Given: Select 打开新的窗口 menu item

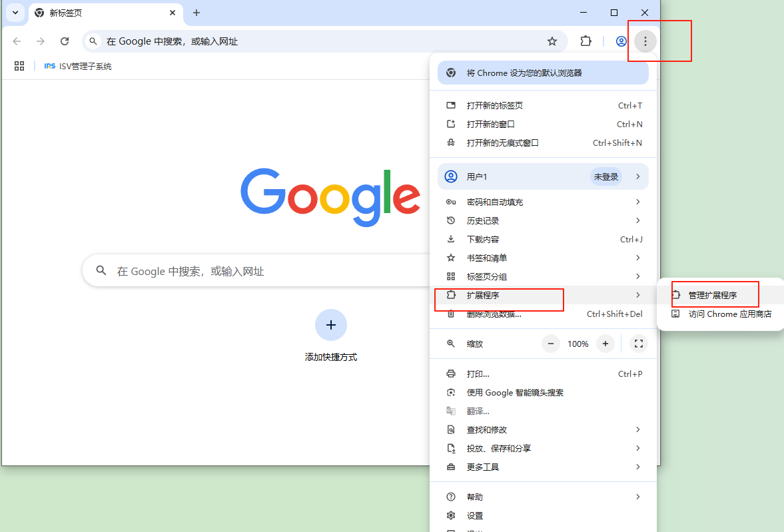Looking at the screenshot, I should coord(543,124).
